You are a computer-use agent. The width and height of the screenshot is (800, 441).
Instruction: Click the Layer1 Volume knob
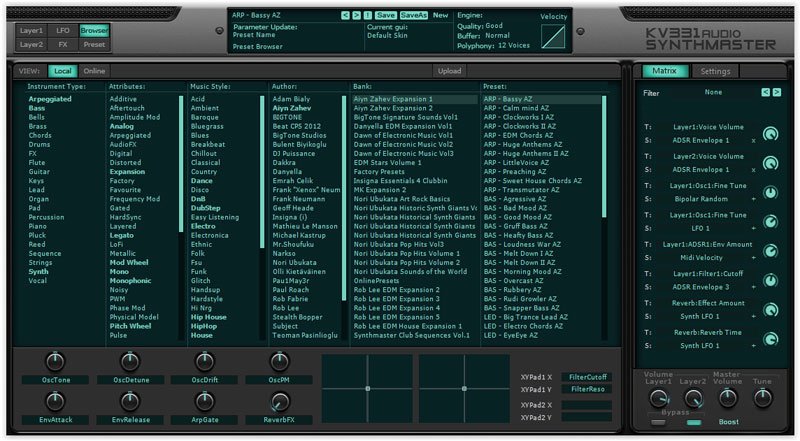click(x=661, y=397)
